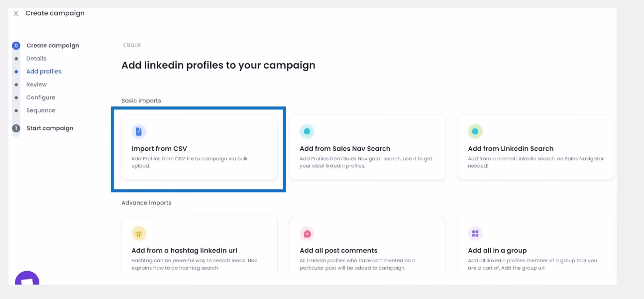The image size is (644, 299).
Task: Go back using the Back link
Action: (x=131, y=45)
